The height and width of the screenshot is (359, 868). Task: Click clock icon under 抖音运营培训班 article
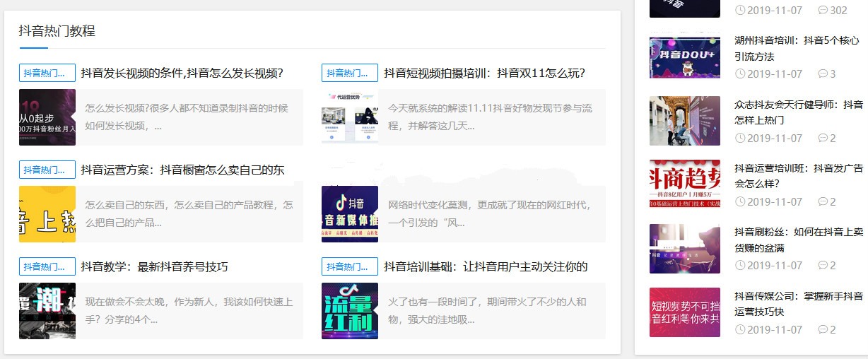click(740, 201)
